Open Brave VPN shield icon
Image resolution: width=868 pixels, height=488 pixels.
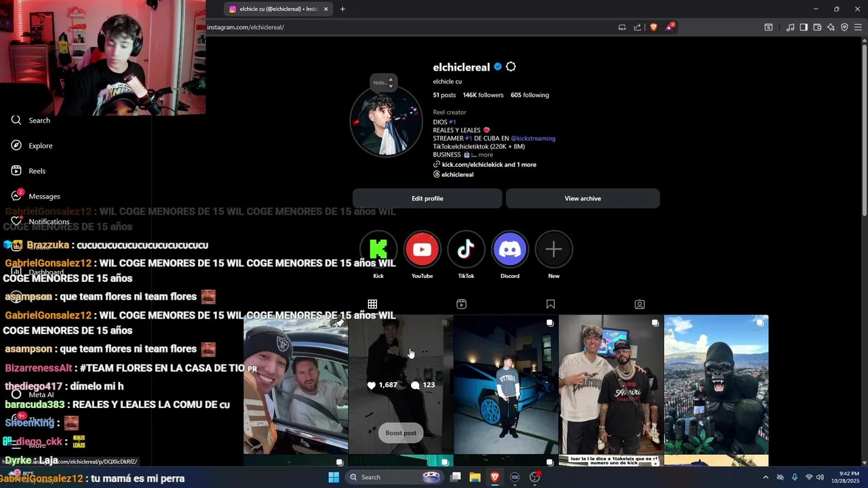point(844,27)
